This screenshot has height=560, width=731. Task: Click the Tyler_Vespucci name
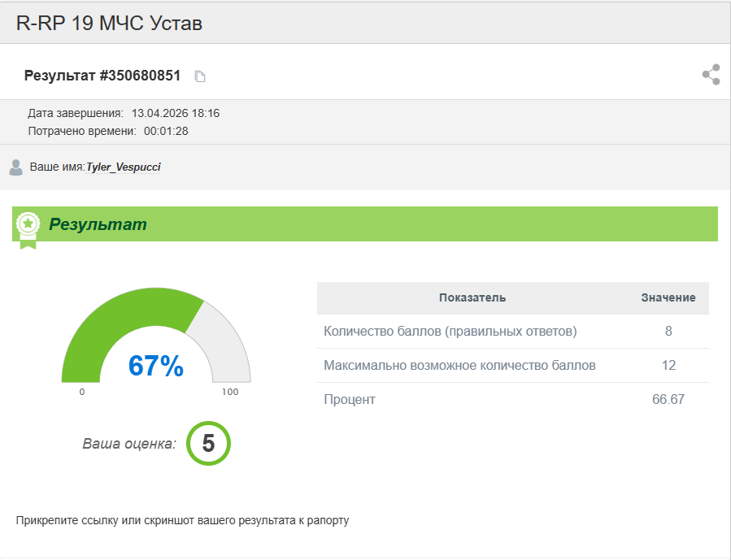(x=124, y=167)
